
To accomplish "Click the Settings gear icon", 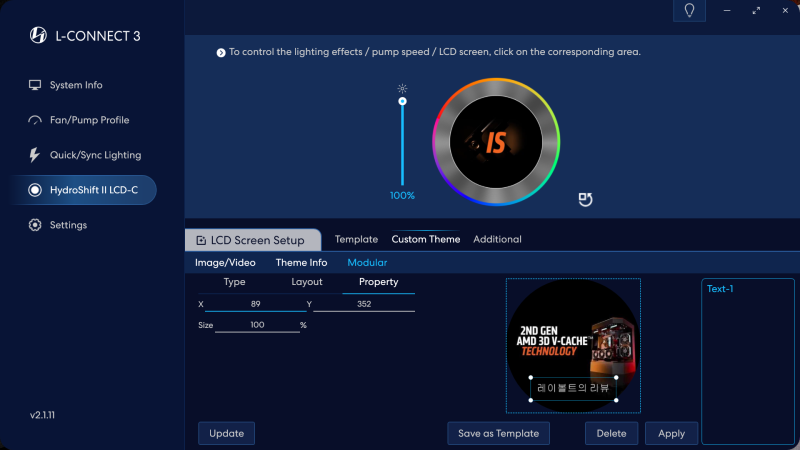I will coord(35,225).
